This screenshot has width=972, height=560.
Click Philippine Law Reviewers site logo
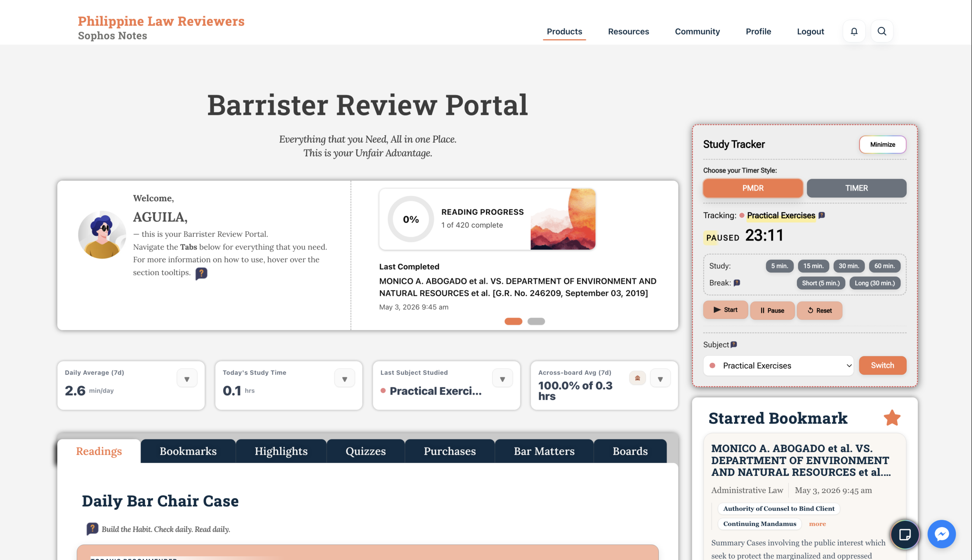pos(161,21)
